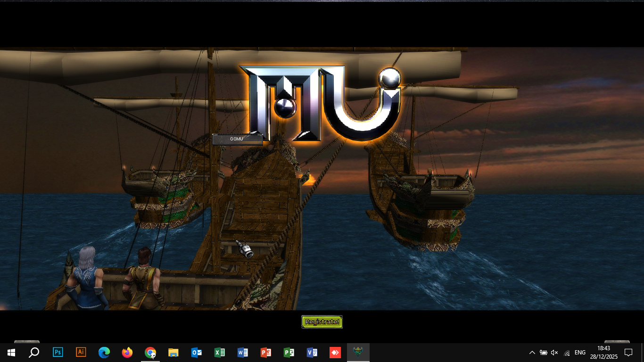Click the Registrate! button
Viewport: 644px width, 362px height.
point(322,322)
